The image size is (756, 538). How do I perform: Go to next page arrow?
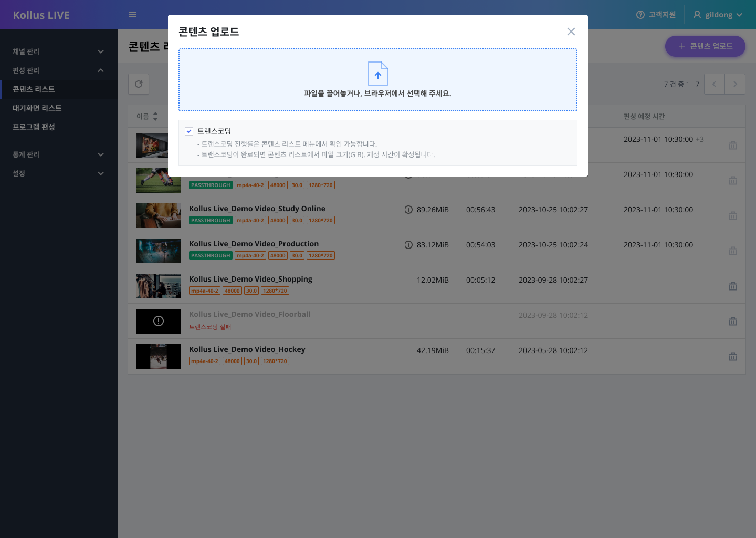click(x=735, y=84)
